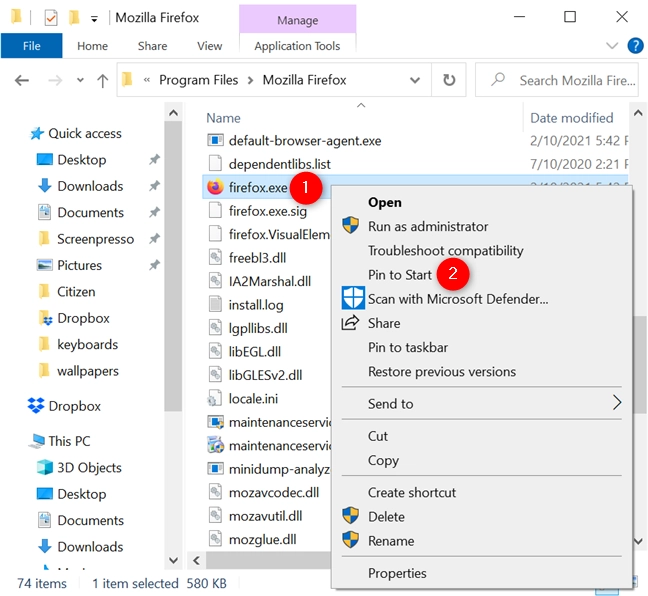648x596 pixels.
Task: Choose Properties in context menu
Action: point(397,573)
